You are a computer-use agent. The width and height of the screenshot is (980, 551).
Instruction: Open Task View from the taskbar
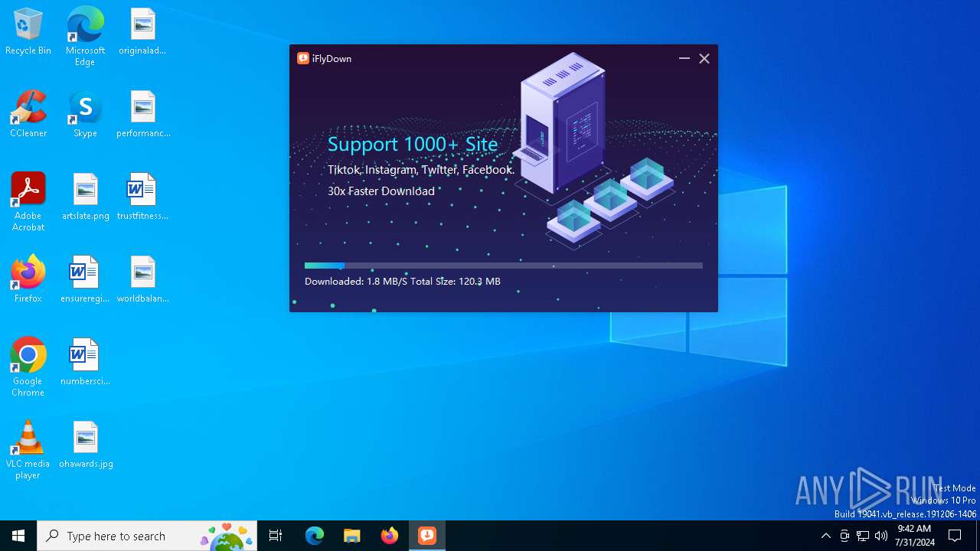[x=276, y=536]
